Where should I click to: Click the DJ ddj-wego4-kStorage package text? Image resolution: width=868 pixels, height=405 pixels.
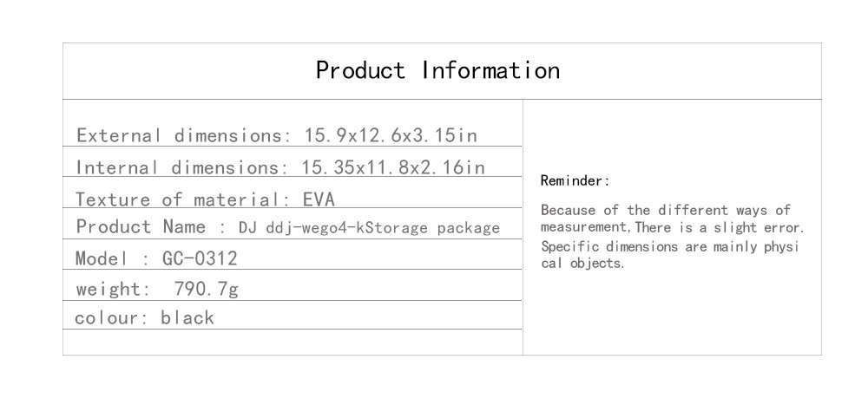tap(369, 227)
